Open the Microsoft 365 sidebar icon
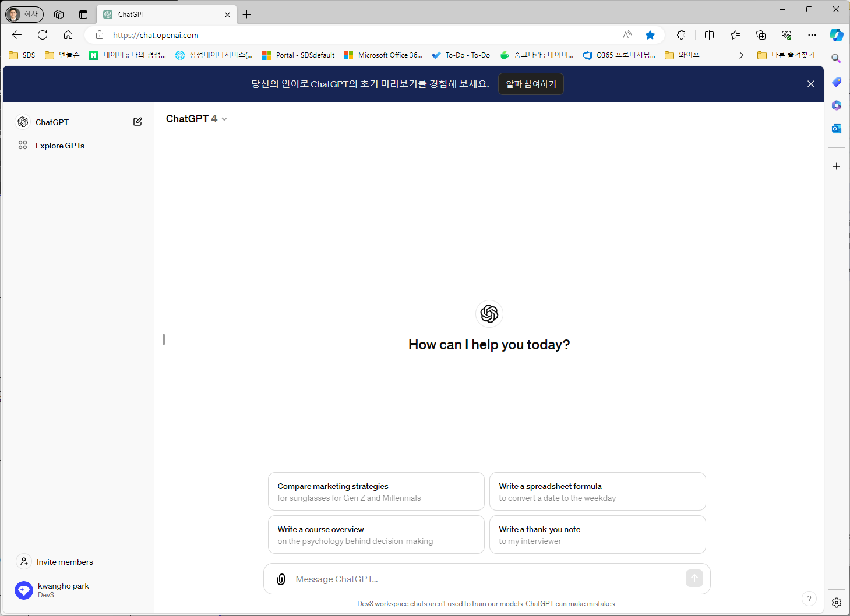The image size is (850, 616). pos(837,105)
